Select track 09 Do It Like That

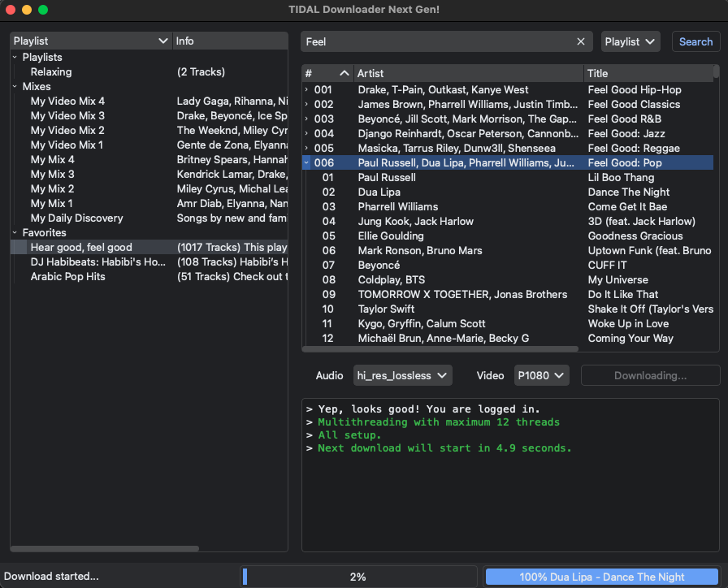[x=508, y=294]
